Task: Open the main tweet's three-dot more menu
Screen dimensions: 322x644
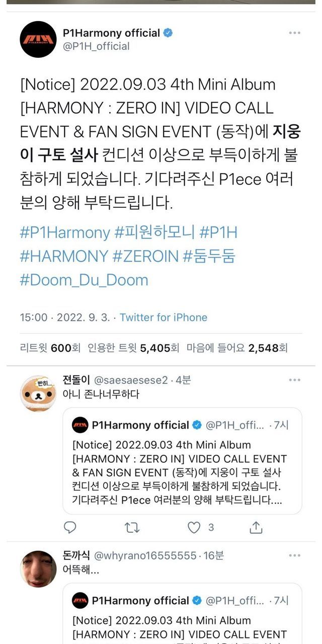Action: coord(295,33)
